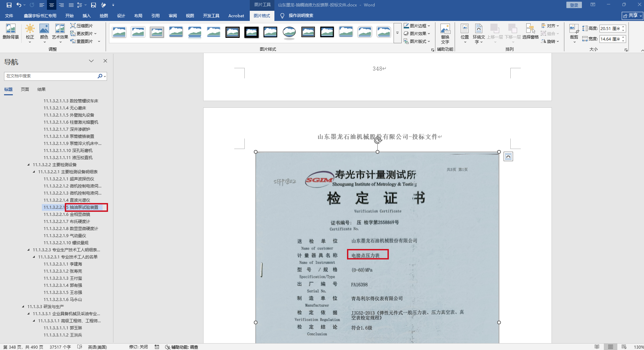Open the Acrobat ribbon tab

(x=236, y=16)
